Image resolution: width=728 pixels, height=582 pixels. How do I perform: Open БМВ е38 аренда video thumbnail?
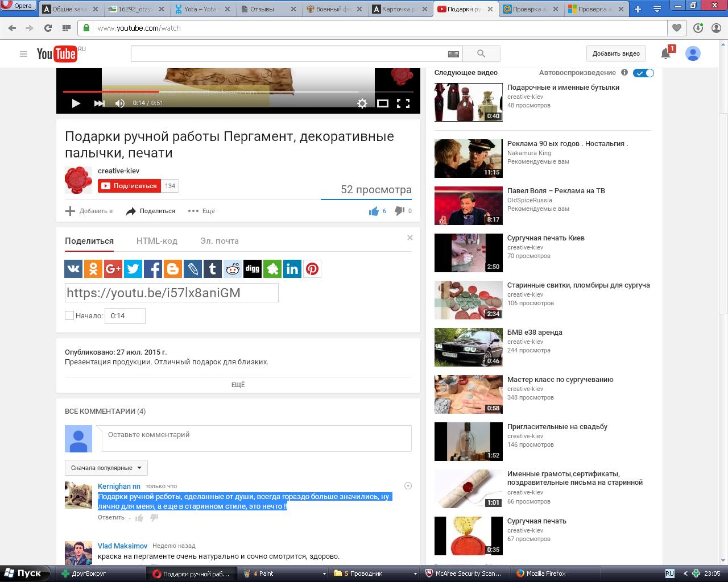pyautogui.click(x=469, y=347)
